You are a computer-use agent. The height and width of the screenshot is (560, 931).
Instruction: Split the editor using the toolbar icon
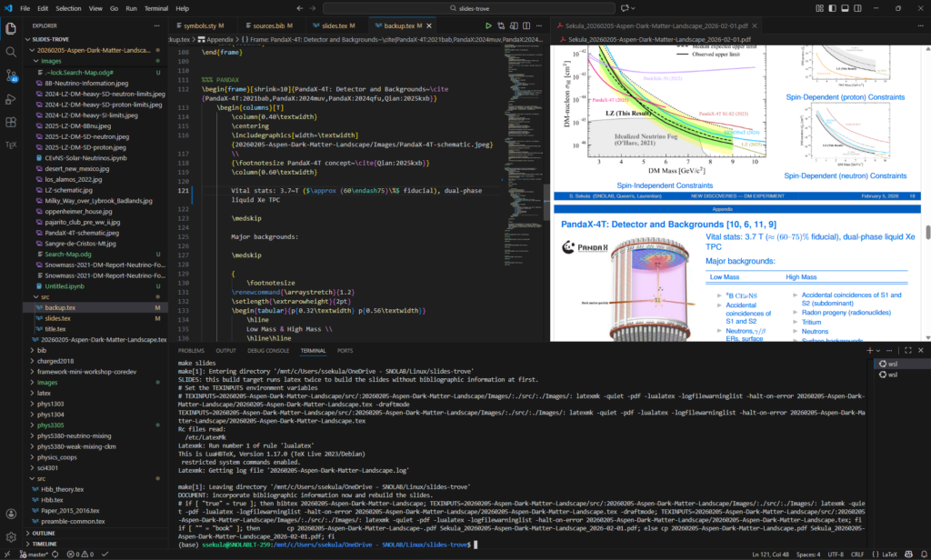[x=526, y=25]
